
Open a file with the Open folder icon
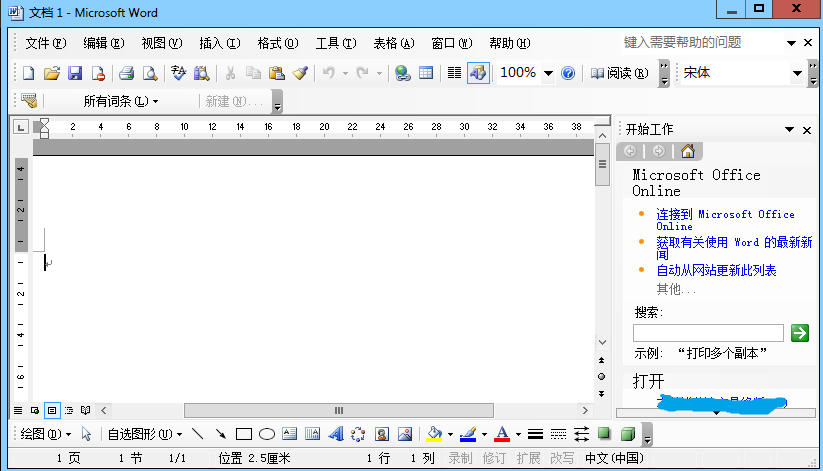(52, 73)
